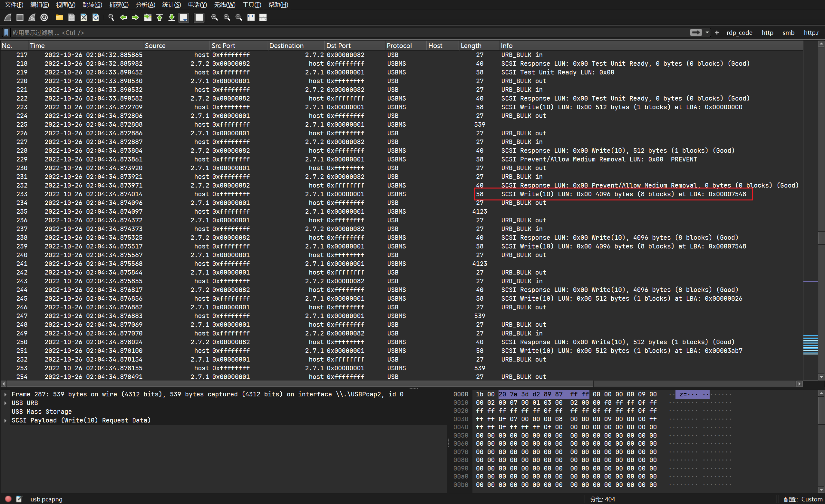825x504 pixels.
Task: Add new filter button with plus
Action: [717, 33]
